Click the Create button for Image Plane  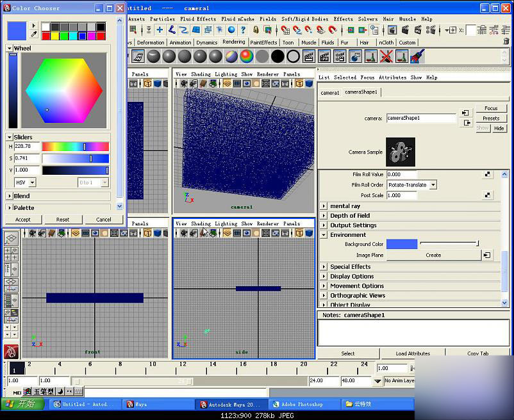click(x=433, y=255)
